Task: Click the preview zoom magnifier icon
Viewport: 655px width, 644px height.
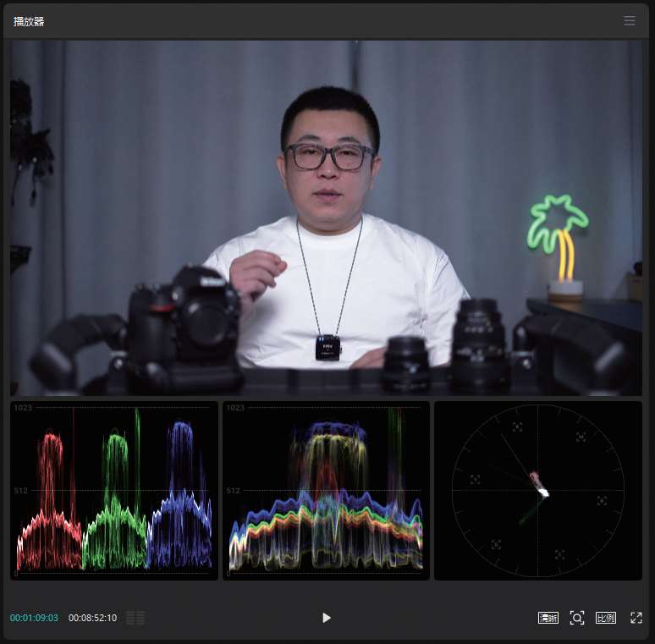Action: [577, 618]
